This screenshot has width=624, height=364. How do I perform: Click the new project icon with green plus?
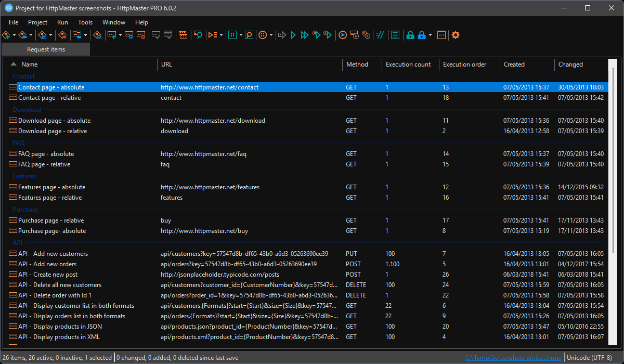coord(6,35)
